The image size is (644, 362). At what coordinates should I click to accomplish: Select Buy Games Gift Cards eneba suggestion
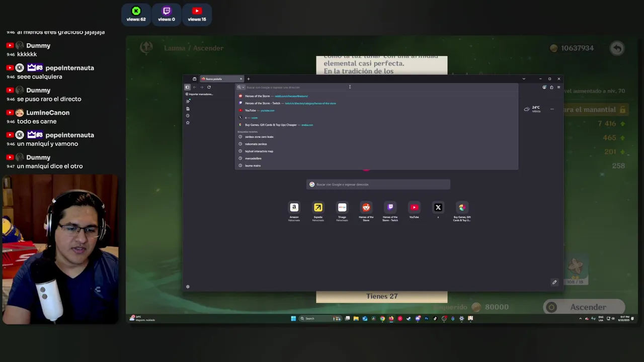point(376,125)
